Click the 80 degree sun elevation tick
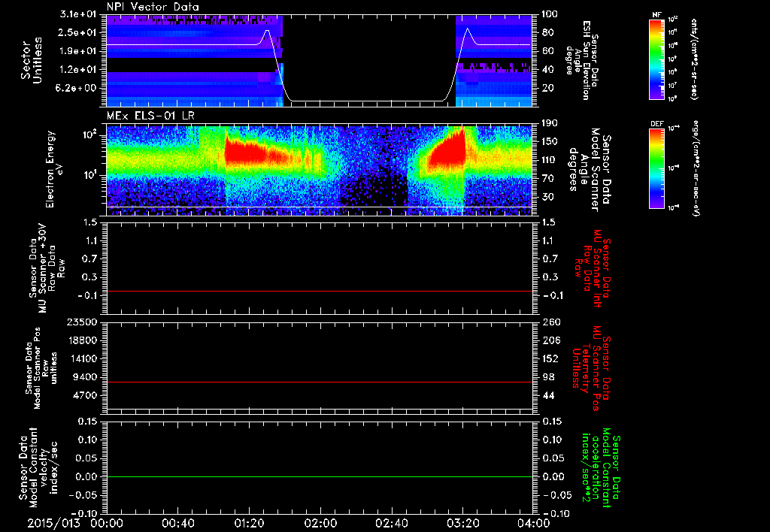Image resolution: width=770 pixels, height=532 pixels. pos(547,32)
